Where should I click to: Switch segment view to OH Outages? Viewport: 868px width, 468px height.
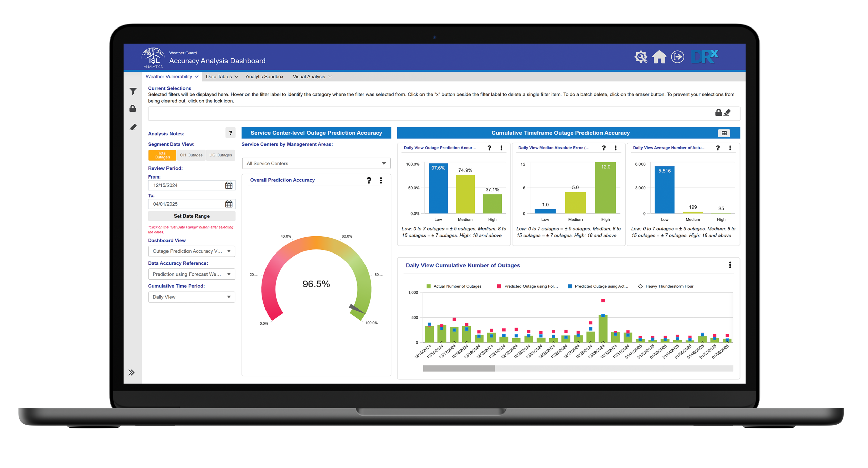(191, 155)
